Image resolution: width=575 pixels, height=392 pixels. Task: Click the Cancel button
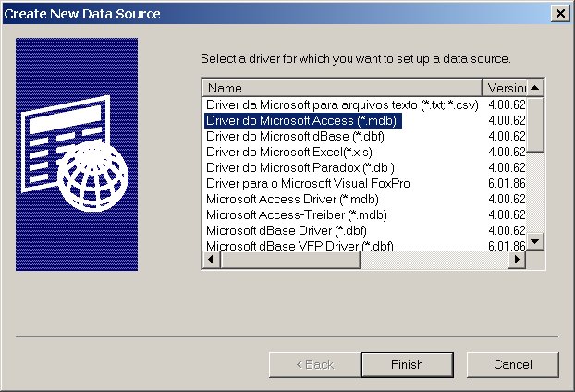[513, 364]
